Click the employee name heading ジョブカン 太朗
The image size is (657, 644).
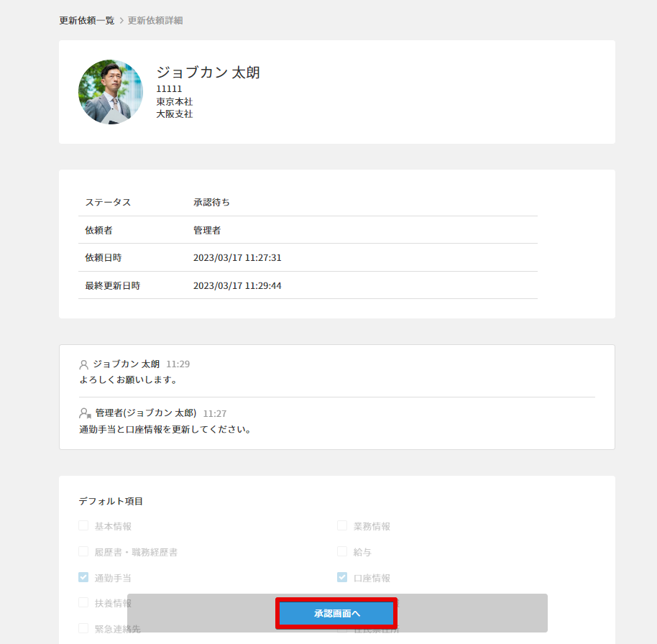[208, 73]
